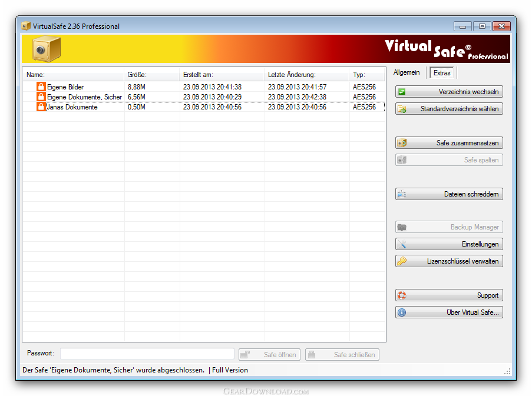Switch to the Allgemein tab
Viewport: 532px width, 396px height.
click(407, 72)
